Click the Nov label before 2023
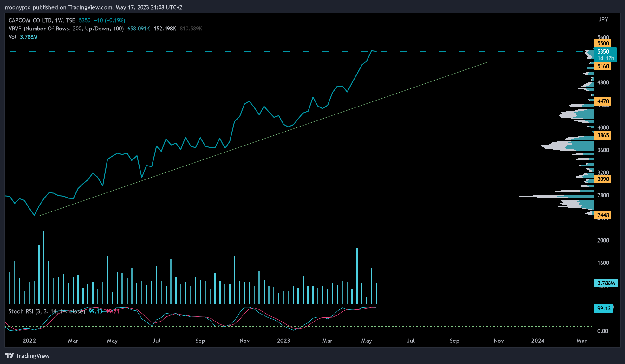 tap(244, 341)
